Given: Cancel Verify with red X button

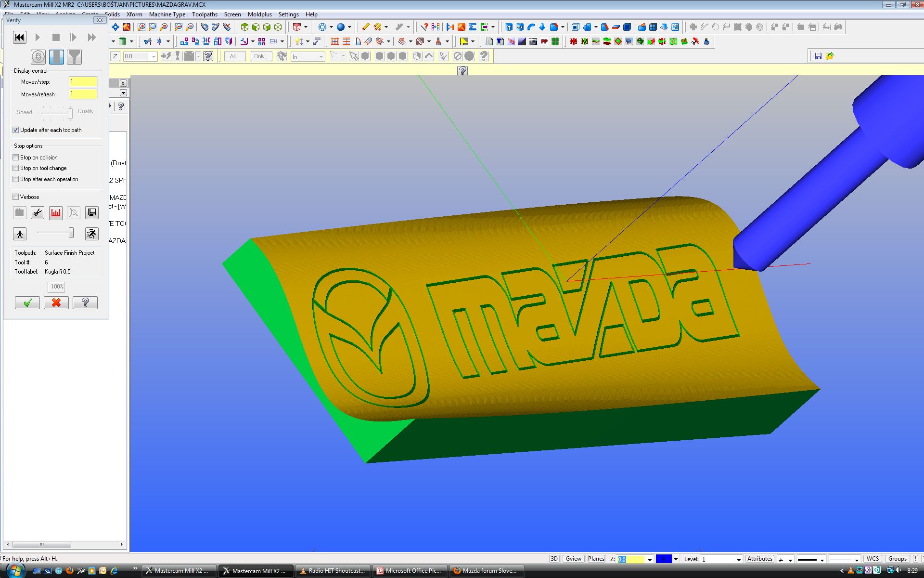Looking at the screenshot, I should tap(56, 302).
